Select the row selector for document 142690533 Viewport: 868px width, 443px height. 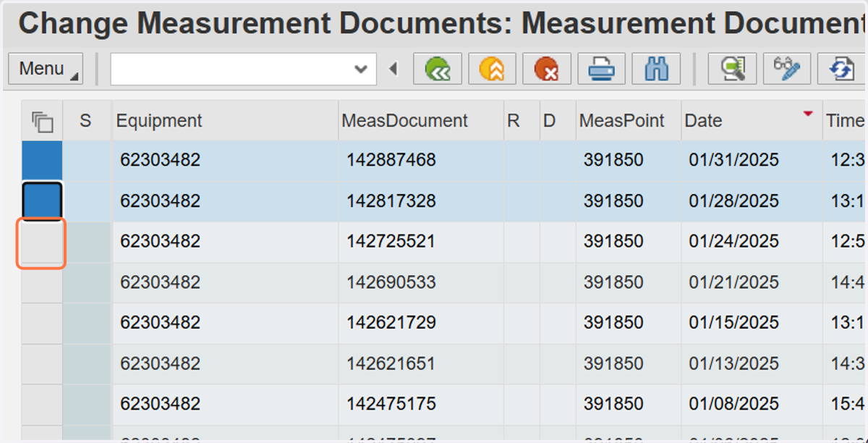(43, 282)
